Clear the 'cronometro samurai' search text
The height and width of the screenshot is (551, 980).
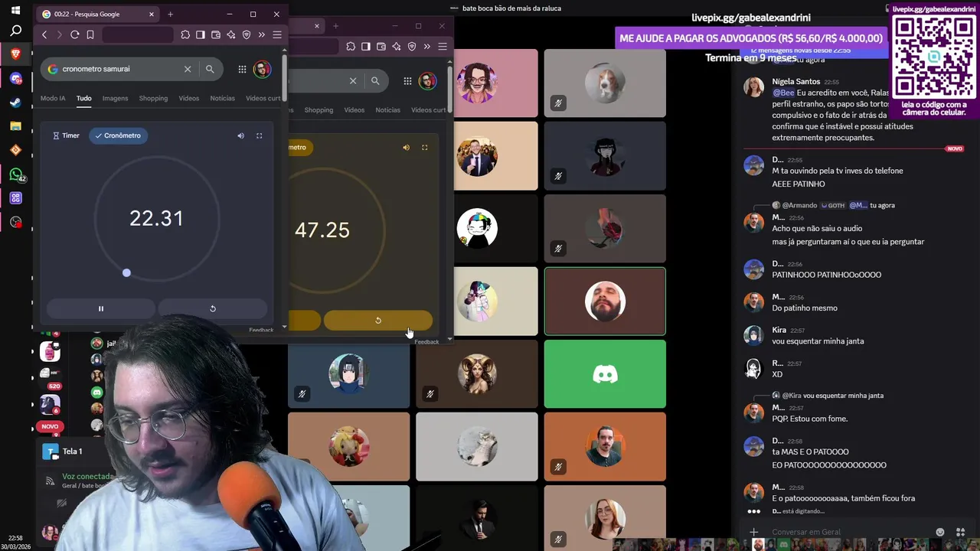pyautogui.click(x=188, y=69)
